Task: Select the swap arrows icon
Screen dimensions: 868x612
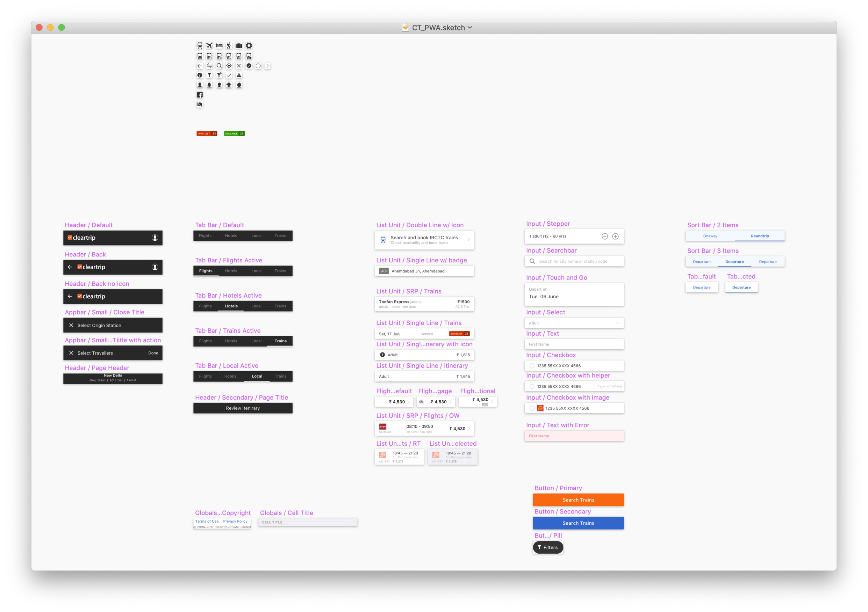Action: point(209,66)
